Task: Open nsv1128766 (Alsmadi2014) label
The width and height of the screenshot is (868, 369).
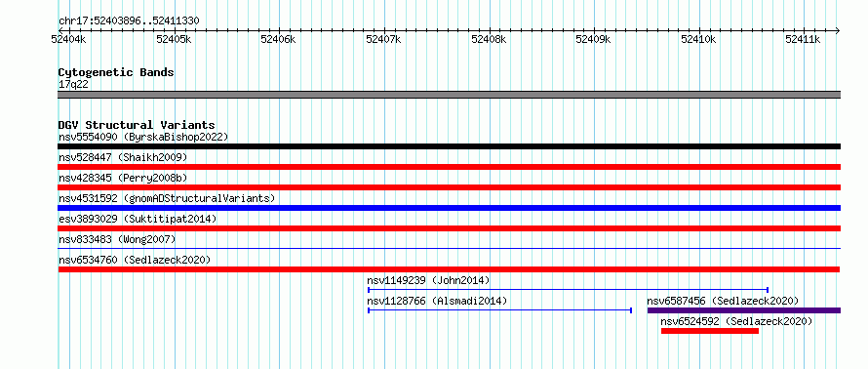Action: tap(437, 301)
